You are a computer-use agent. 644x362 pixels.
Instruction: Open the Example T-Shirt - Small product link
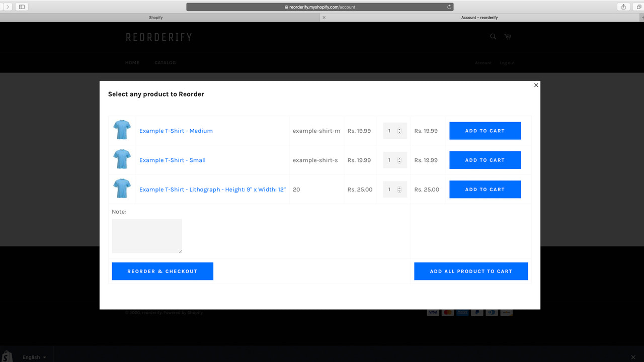click(x=173, y=160)
